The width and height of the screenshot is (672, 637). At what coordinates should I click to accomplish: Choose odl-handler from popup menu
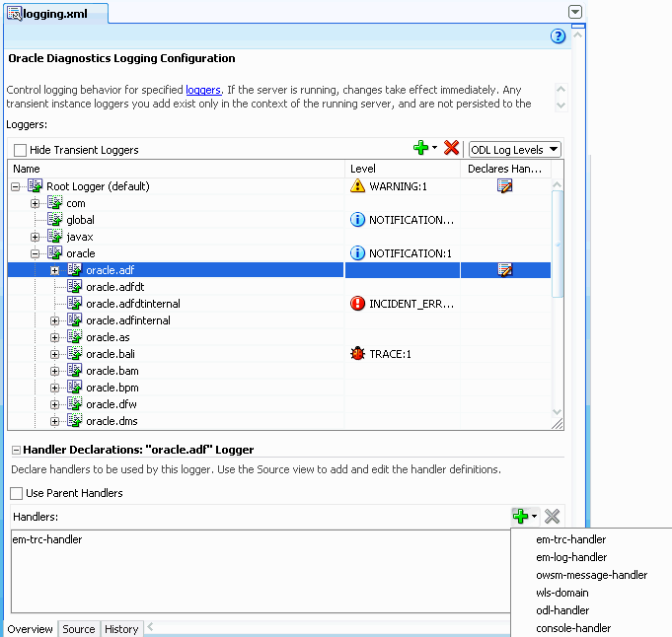point(562,610)
